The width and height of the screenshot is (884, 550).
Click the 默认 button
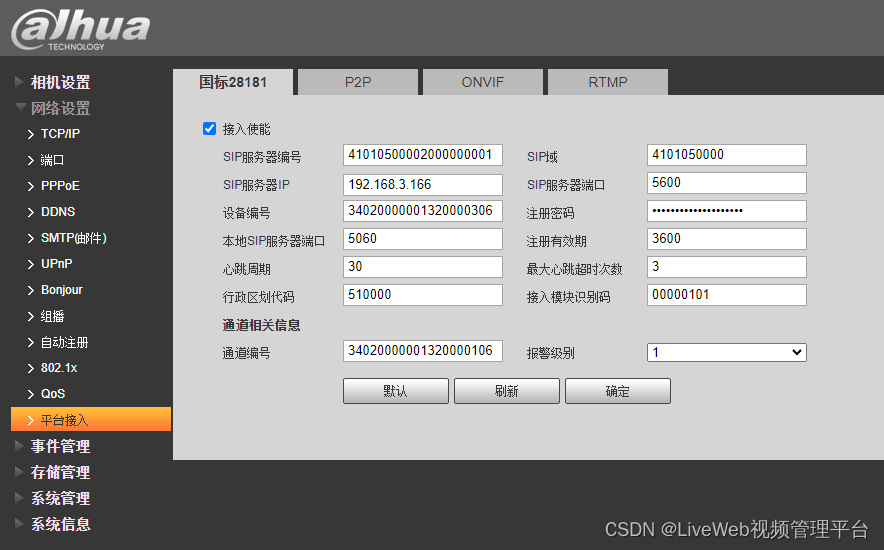(x=396, y=391)
